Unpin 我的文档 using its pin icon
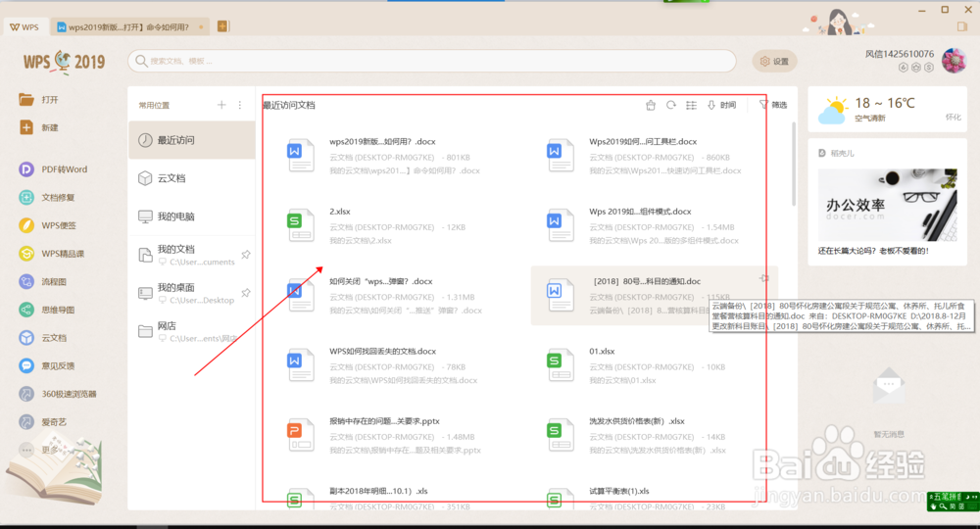This screenshot has height=529, width=980. point(246,255)
